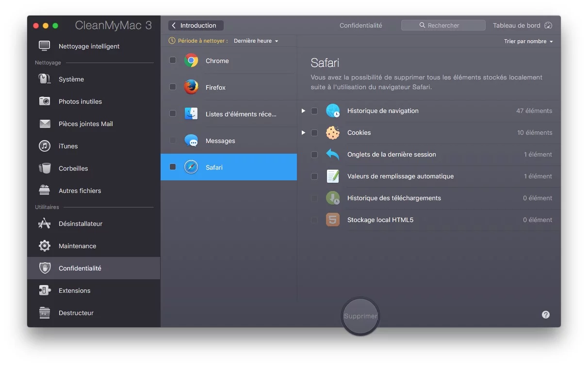This screenshot has width=588, height=366.
Task: Open Autres fichiers drawer icon
Action: (x=45, y=191)
